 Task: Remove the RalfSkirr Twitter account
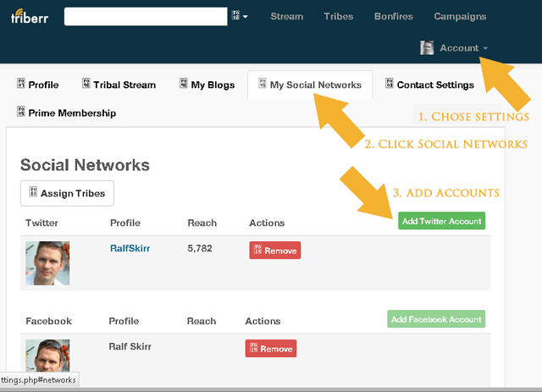tap(274, 251)
